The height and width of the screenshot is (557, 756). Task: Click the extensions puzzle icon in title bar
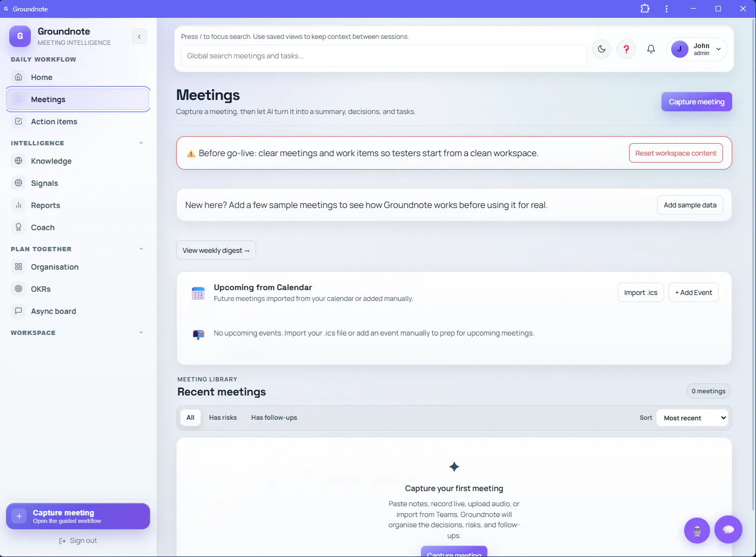[x=645, y=9]
